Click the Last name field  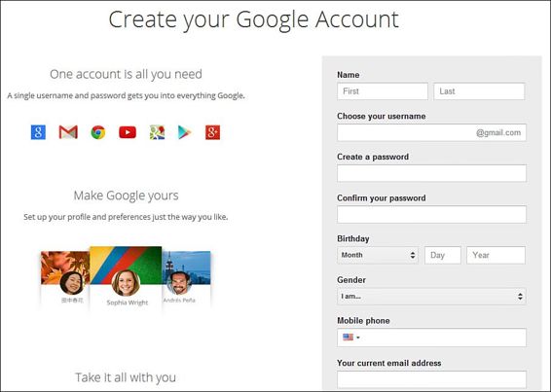pyautogui.click(x=479, y=91)
